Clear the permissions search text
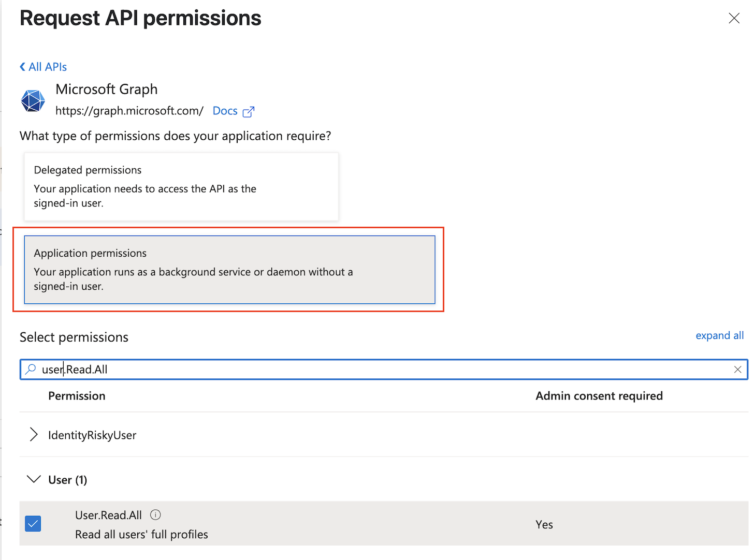Image resolution: width=754 pixels, height=560 pixels. 737,370
